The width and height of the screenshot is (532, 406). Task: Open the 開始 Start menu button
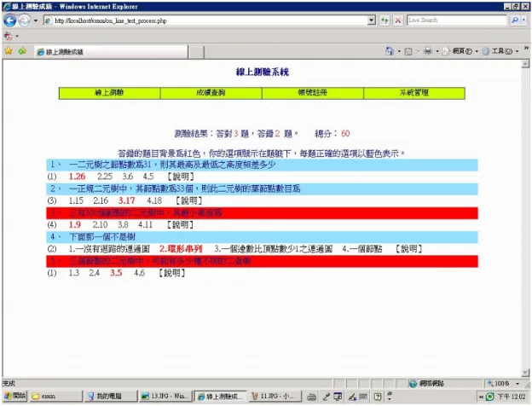15,396
